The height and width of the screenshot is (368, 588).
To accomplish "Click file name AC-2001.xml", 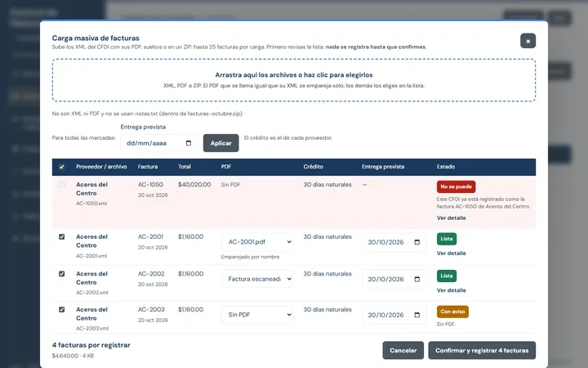I will 91,256.
